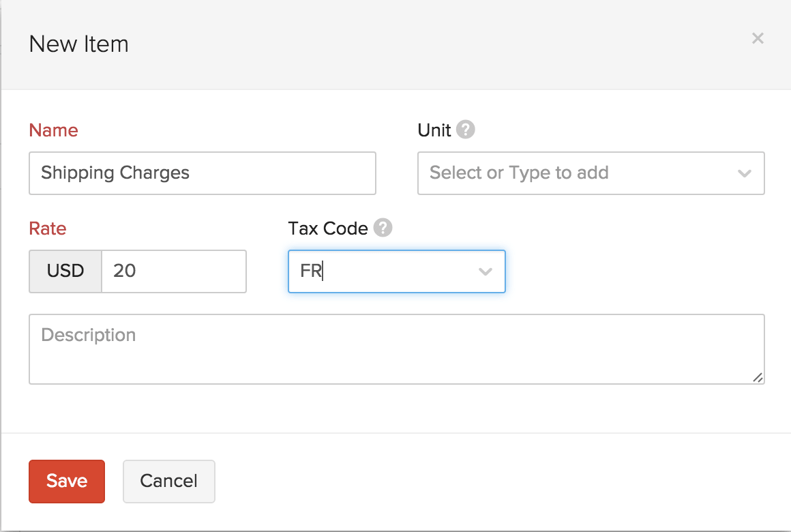Click the red Name field label
Image resolution: width=791 pixels, height=532 pixels.
point(53,130)
